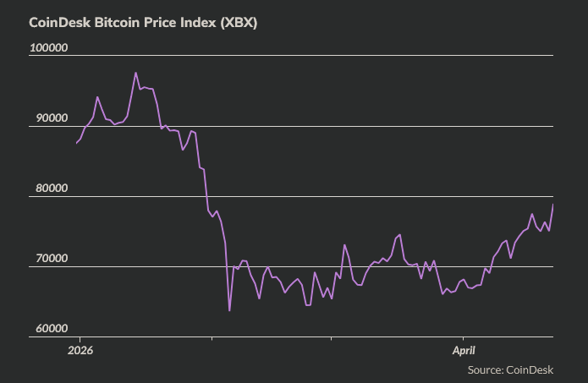Screen dimensions: 588x383
Task: Click the 100000 y-axis label
Action: click(x=49, y=48)
